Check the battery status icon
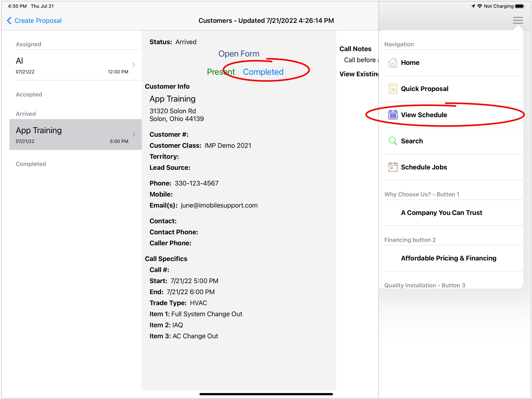 (520, 6)
